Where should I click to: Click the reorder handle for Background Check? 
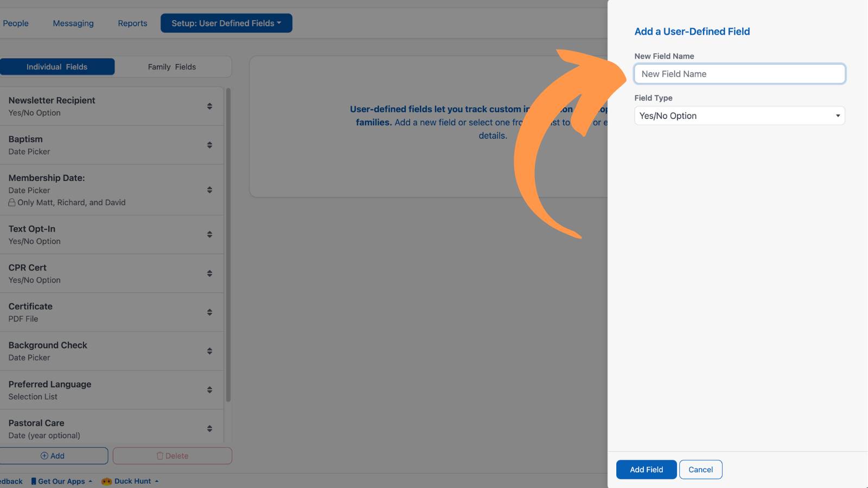(209, 351)
